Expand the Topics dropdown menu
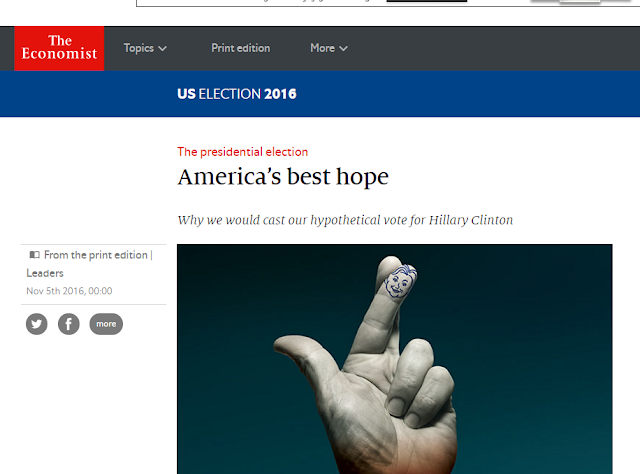 pos(145,48)
